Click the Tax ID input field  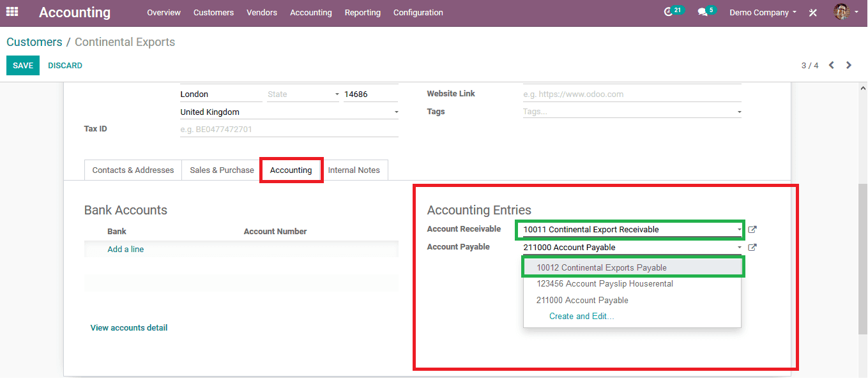289,130
